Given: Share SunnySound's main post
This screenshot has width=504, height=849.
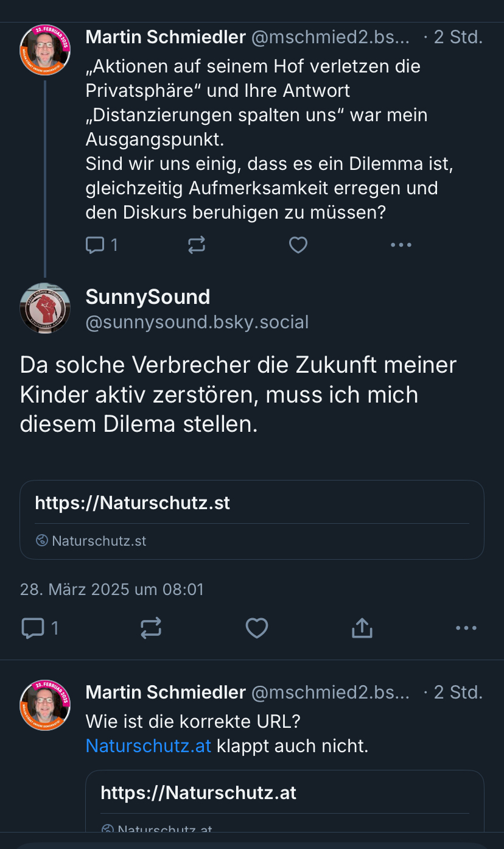Looking at the screenshot, I should [x=362, y=628].
